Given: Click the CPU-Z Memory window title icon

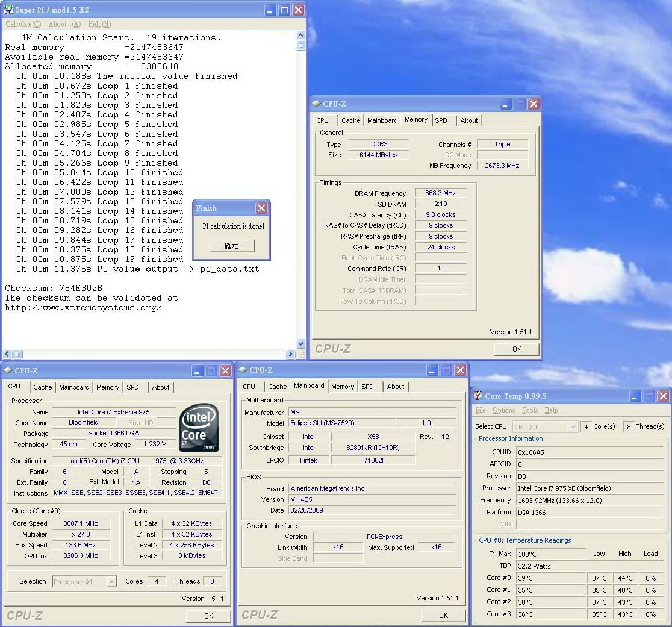Looking at the screenshot, I should click(316, 103).
